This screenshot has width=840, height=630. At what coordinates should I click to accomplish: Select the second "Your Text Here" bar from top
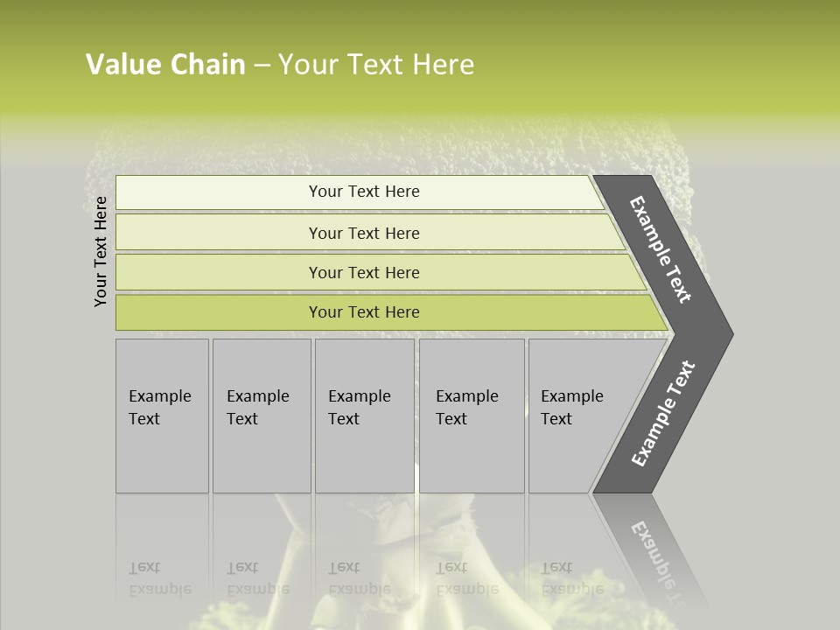(363, 233)
